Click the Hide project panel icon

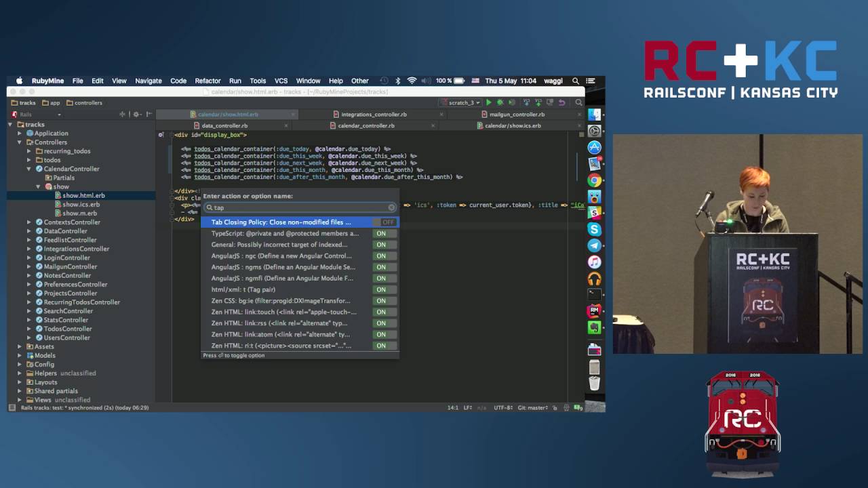point(149,115)
